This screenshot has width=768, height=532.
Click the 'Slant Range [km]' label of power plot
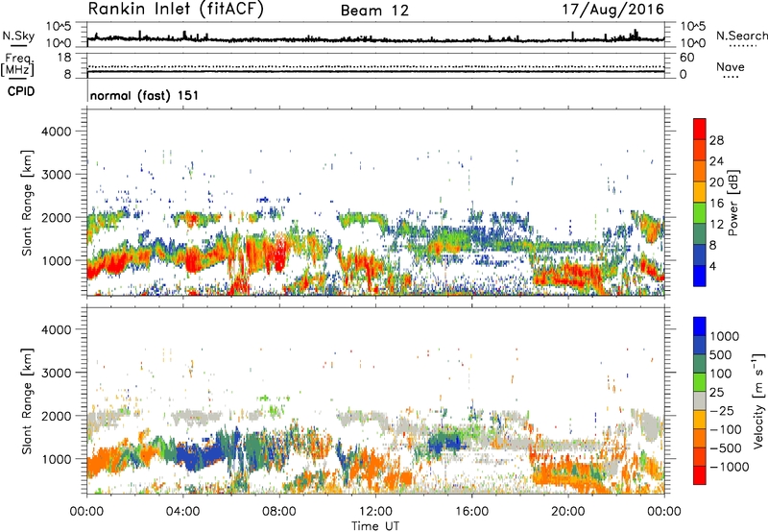(27, 203)
